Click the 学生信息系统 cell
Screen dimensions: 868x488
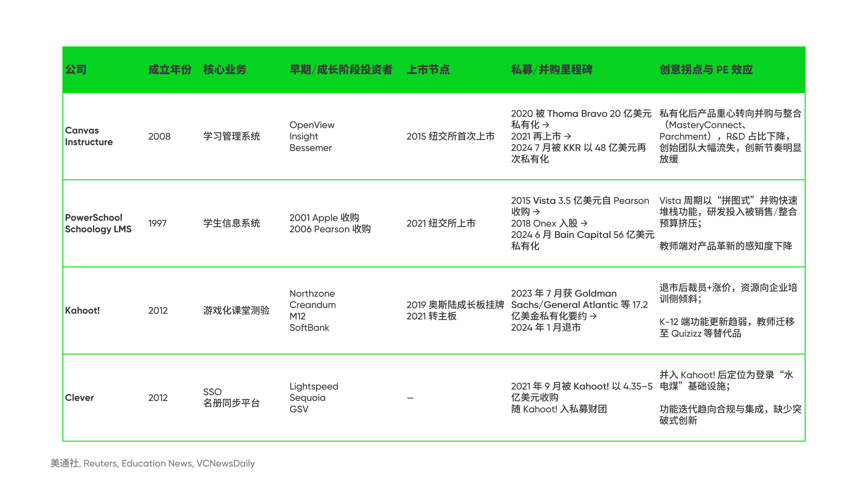click(231, 223)
